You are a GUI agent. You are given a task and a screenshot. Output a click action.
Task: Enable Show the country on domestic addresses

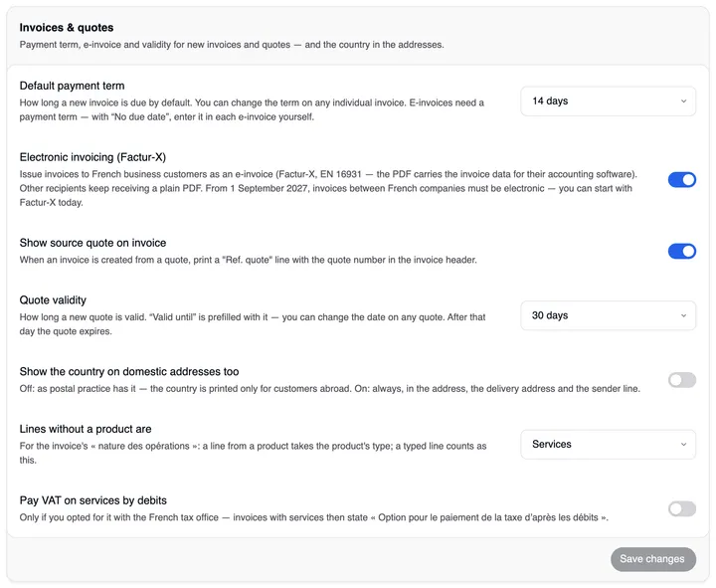coord(682,380)
